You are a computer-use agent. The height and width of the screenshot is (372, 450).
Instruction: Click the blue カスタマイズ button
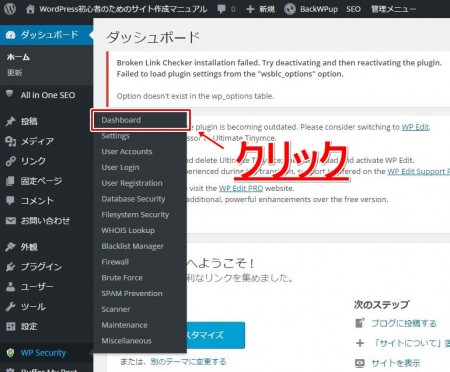click(216, 335)
